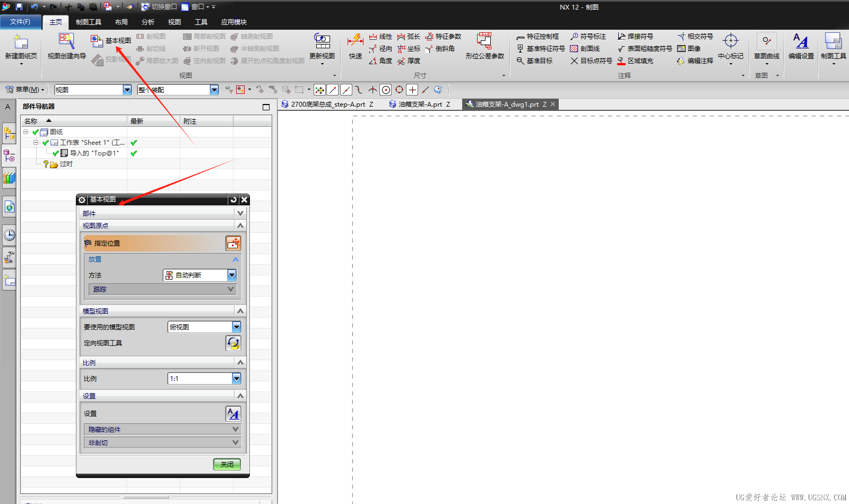This screenshot has width=849, height=504.
Task: Select the 剖面线 crosshatch tool
Action: (585, 49)
